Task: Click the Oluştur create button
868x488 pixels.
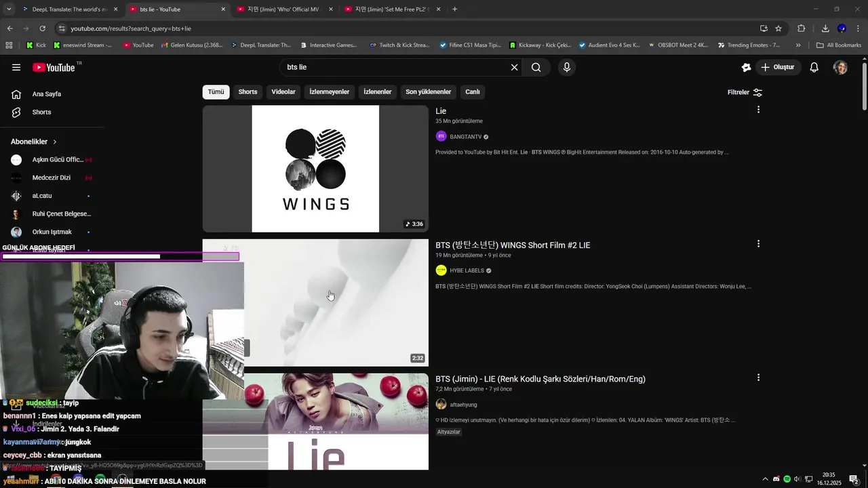Action: tap(778, 67)
